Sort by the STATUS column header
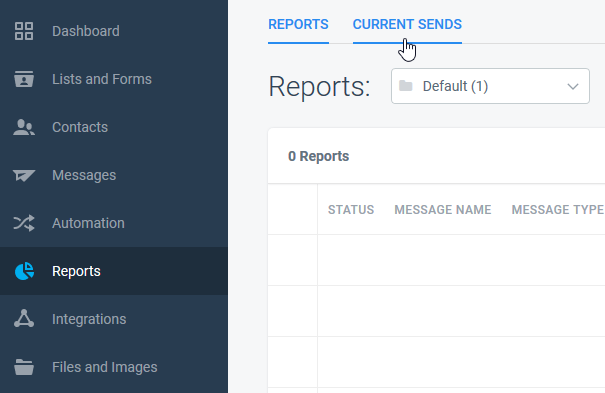This screenshot has width=605, height=393. tap(351, 210)
